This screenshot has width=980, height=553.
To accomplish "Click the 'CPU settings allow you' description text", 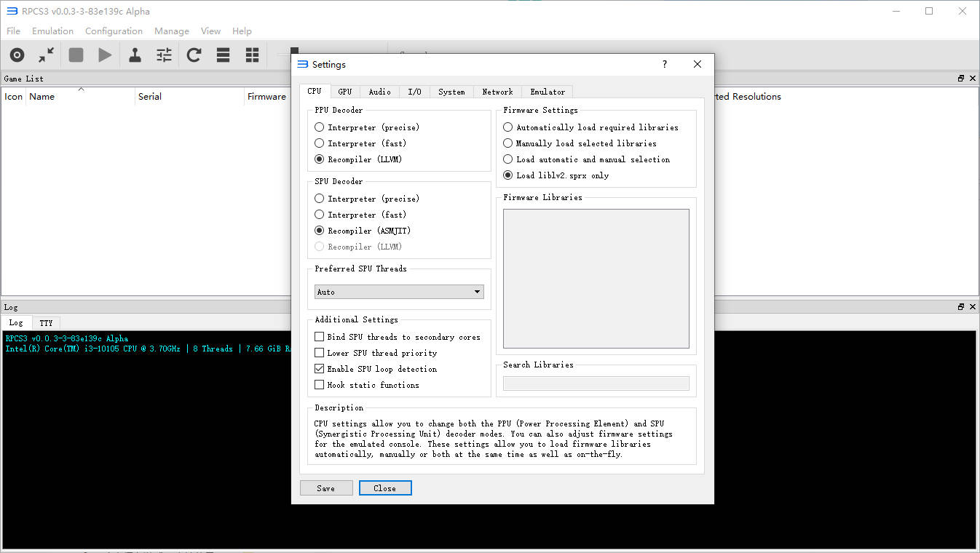I will [493, 439].
